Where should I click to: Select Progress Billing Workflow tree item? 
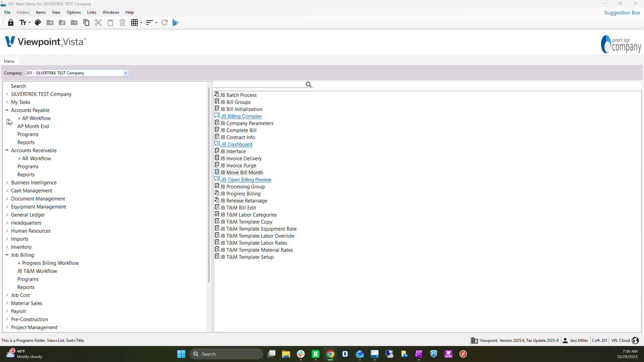click(x=48, y=263)
